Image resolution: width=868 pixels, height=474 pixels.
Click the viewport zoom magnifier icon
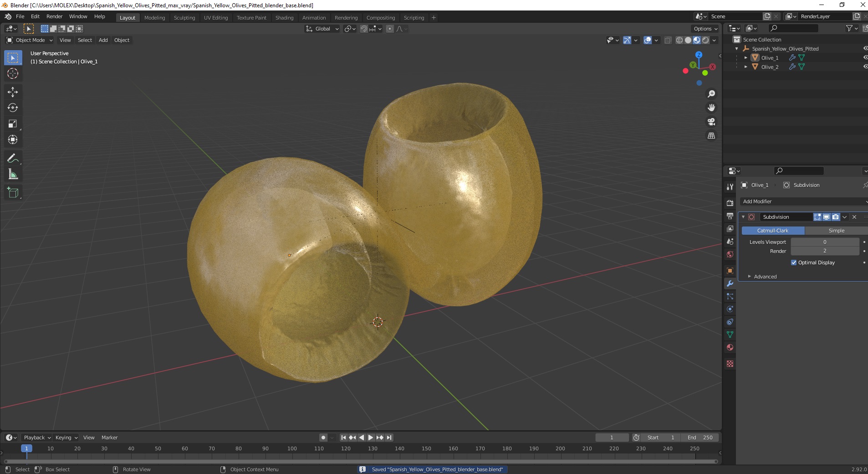tap(711, 94)
